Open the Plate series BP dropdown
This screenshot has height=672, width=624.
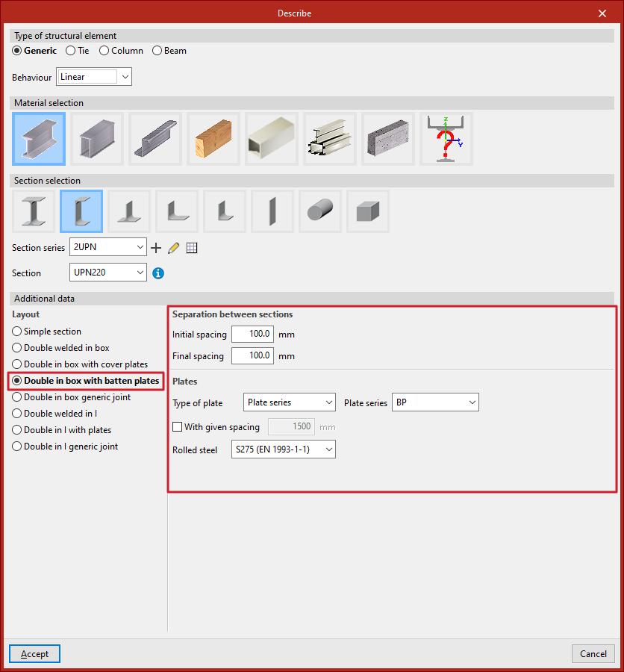click(435, 402)
